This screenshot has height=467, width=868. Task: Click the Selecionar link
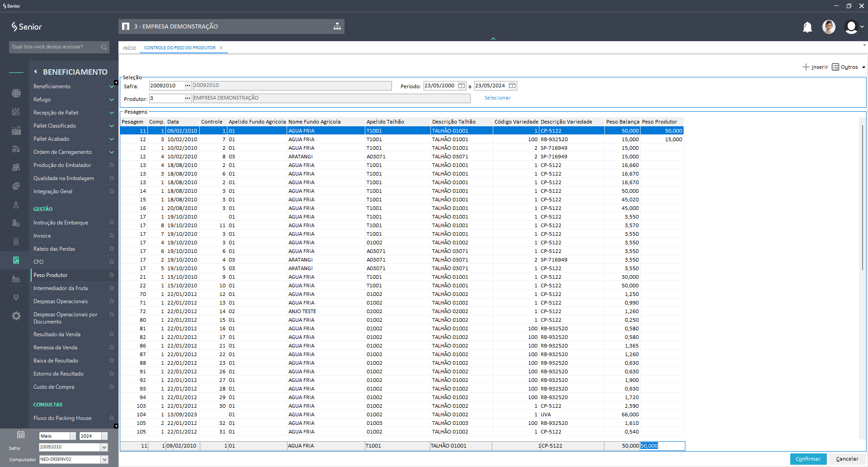(x=497, y=98)
